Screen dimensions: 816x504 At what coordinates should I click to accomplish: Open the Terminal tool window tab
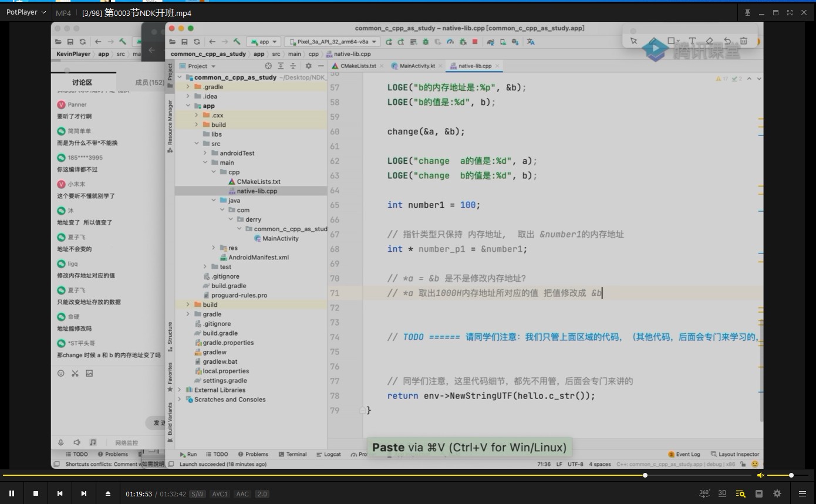click(x=292, y=454)
